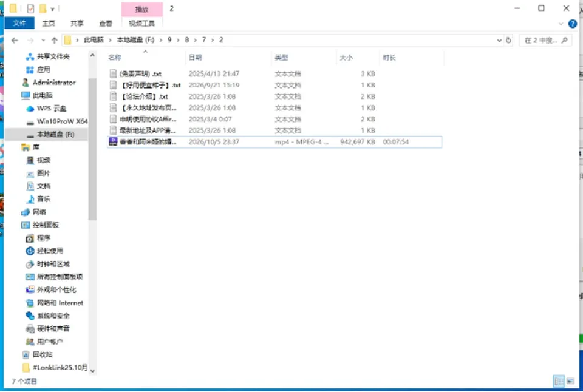Switch to details view icon
The image size is (583, 392).
[x=559, y=381]
